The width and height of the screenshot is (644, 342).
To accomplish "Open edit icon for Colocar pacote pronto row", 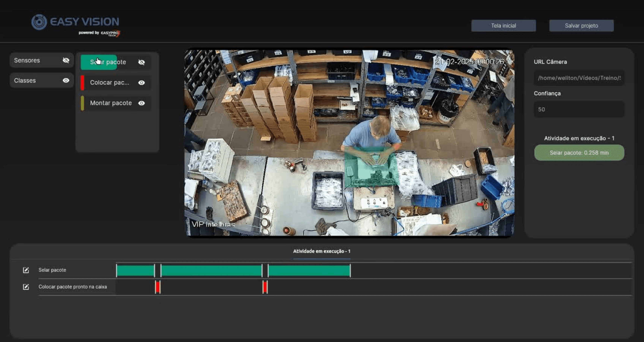I will [26, 287].
